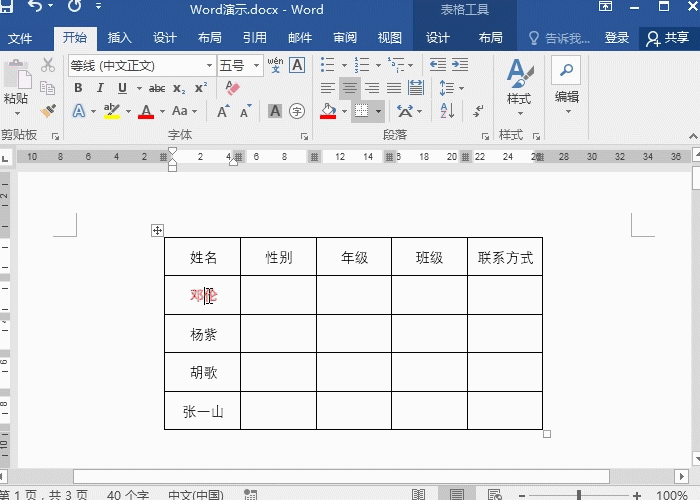This screenshot has height=500, width=700.
Task: Click the Borders icon
Action: click(361, 111)
